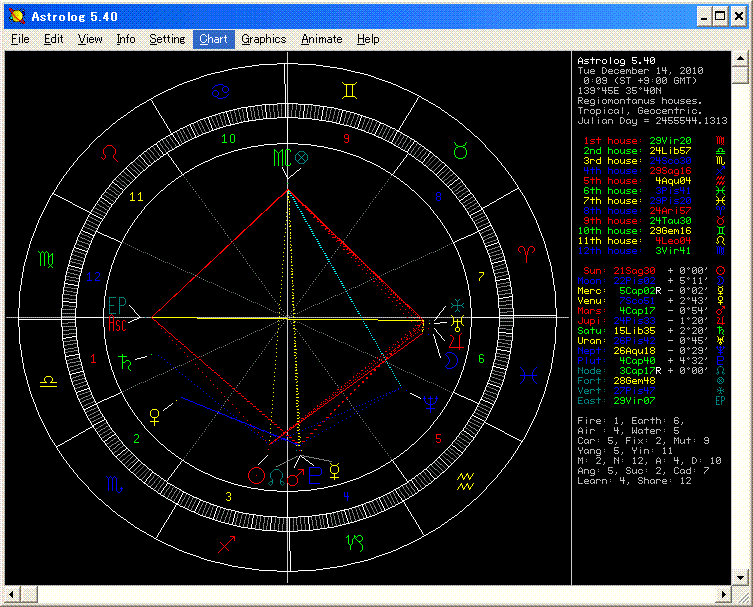This screenshot has width=753, height=607.
Task: Open the Help menu
Action: point(368,39)
